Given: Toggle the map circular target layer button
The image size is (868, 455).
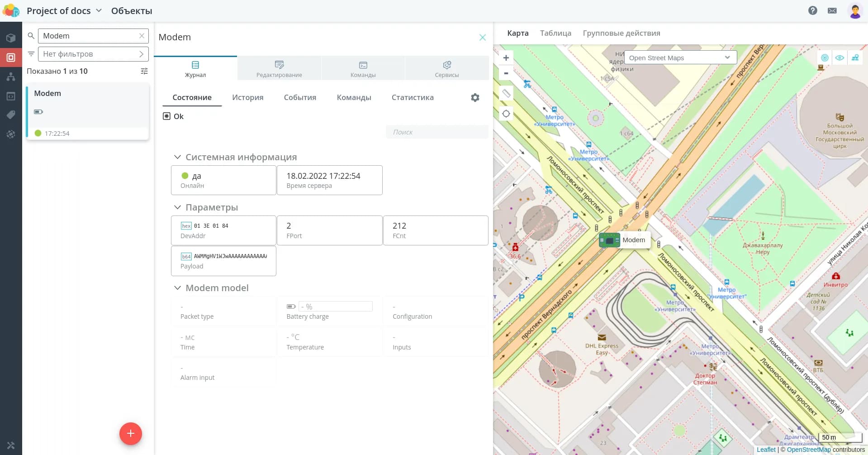Looking at the screenshot, I should tap(825, 57).
